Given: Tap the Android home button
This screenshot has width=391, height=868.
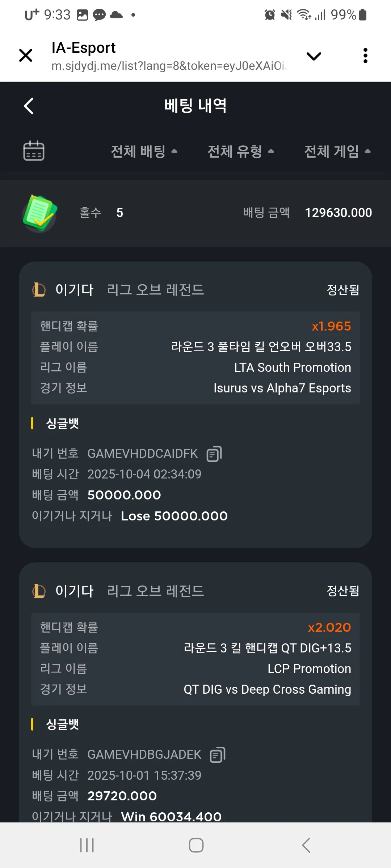Looking at the screenshot, I should click(196, 845).
